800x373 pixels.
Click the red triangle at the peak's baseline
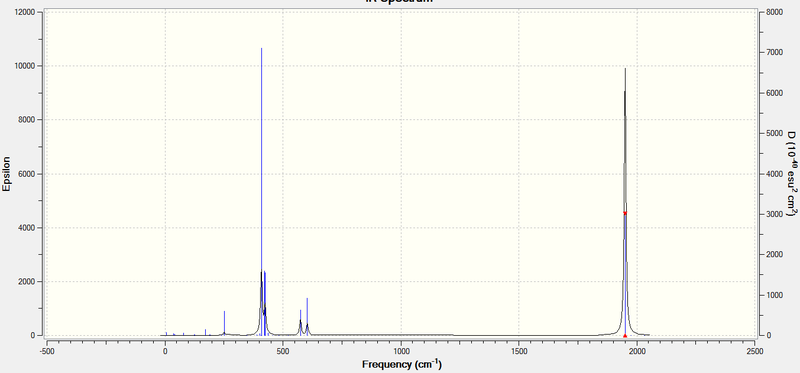click(x=625, y=335)
